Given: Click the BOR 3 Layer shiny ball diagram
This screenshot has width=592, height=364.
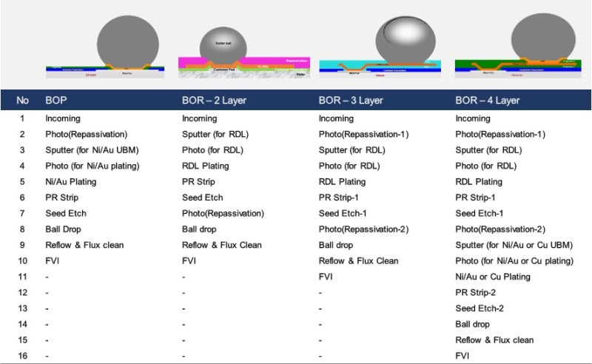Looking at the screenshot, I should pos(380,47).
